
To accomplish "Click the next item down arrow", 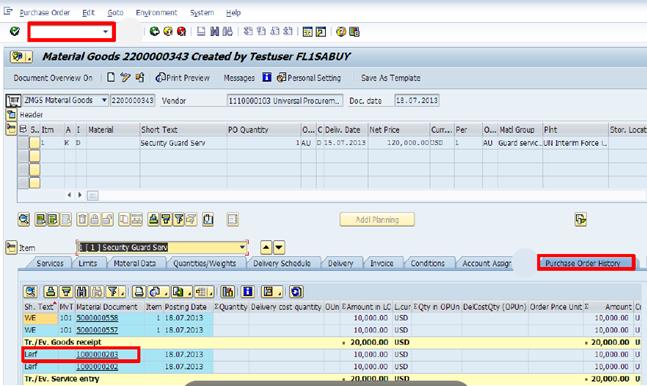I will tap(279, 248).
